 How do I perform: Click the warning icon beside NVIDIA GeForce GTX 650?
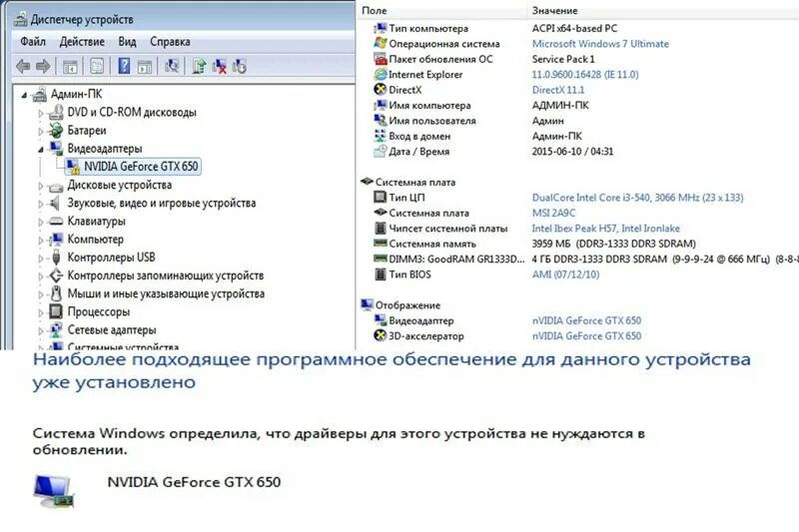(72, 167)
